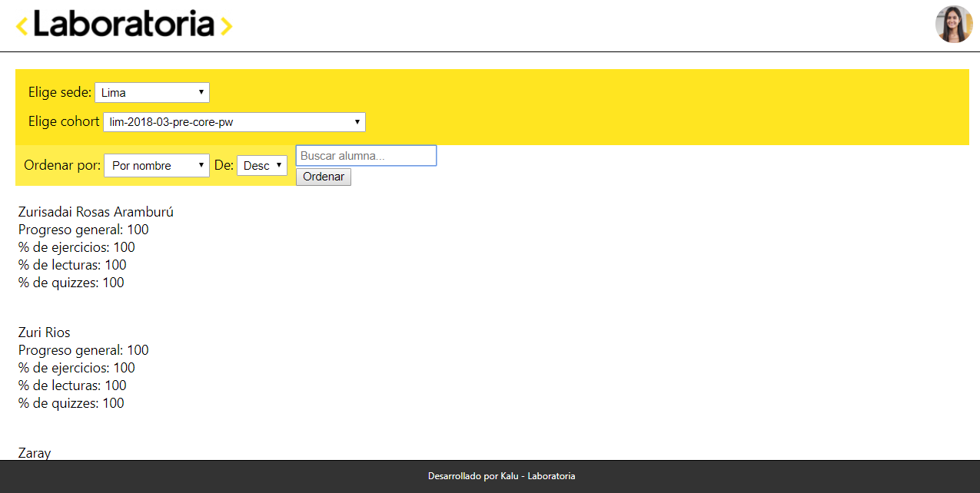
Task: Click the Elige sede label
Action: point(59,92)
